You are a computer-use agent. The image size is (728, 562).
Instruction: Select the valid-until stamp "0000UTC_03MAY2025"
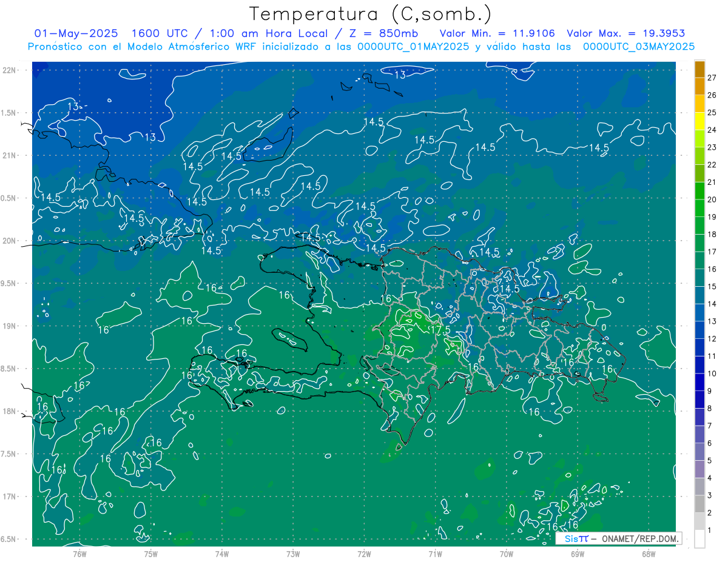click(639, 47)
